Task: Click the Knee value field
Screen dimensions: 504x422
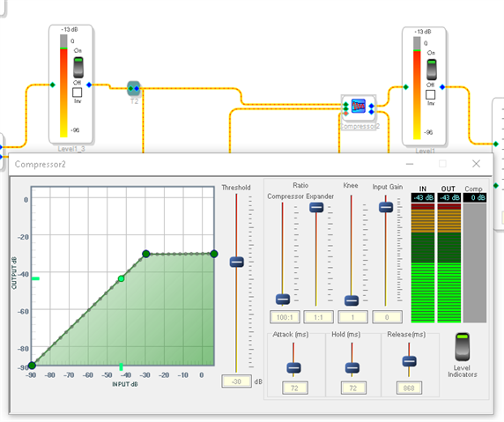Action: click(353, 317)
